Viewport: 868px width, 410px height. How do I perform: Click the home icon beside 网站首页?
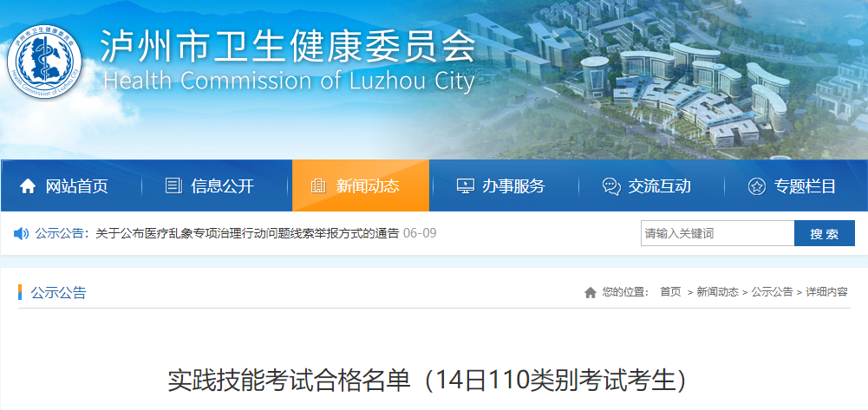tap(28, 186)
